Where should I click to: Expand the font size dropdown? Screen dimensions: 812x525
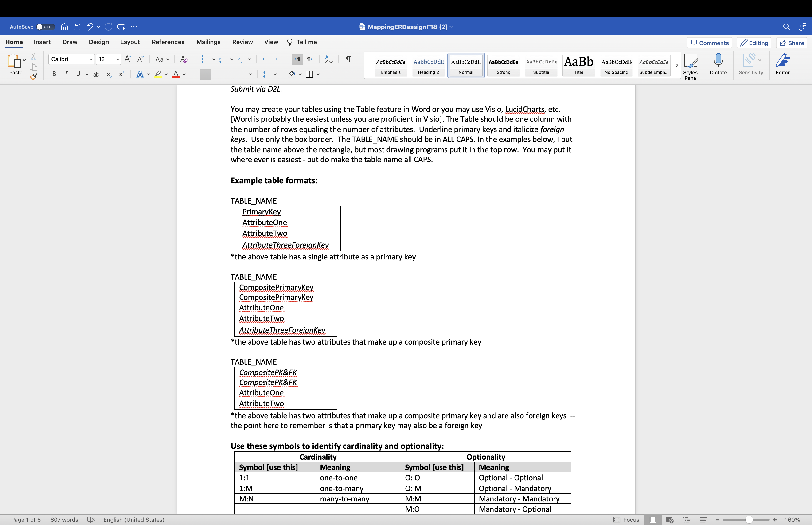pyautogui.click(x=117, y=59)
